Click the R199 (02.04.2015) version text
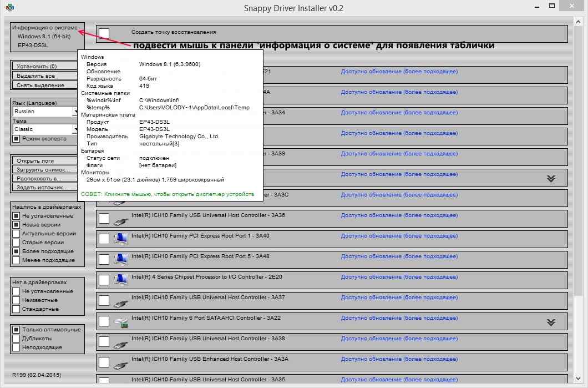 (x=37, y=375)
